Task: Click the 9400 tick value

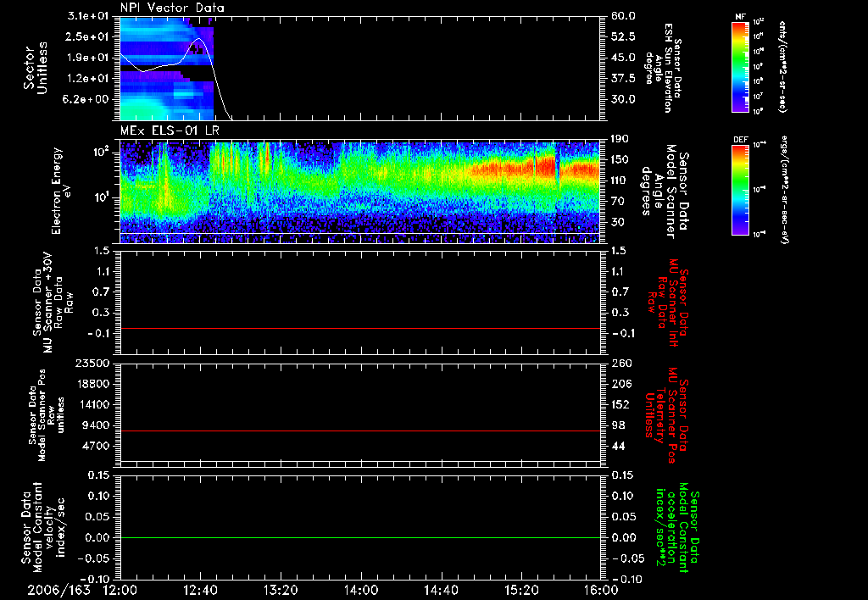Action: click(x=97, y=425)
